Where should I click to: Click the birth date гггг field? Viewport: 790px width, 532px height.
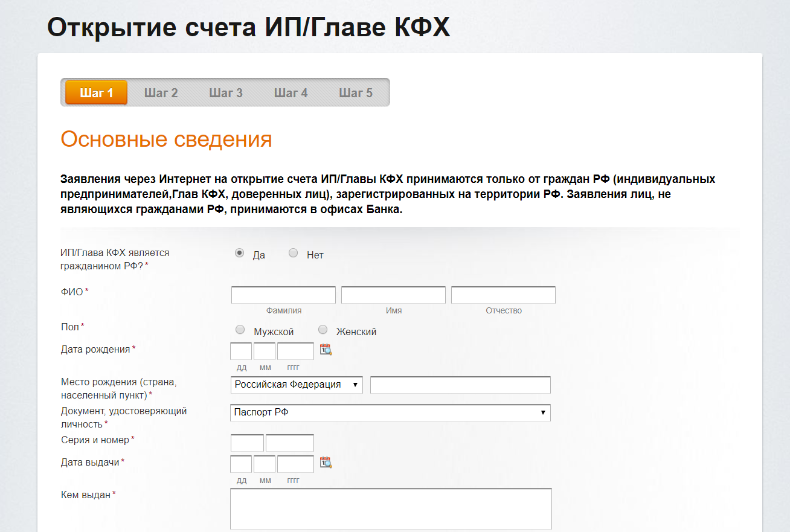(295, 351)
